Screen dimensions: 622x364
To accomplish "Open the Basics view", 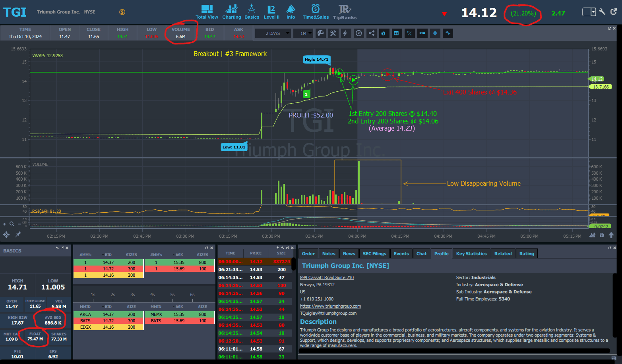I will [x=252, y=12].
